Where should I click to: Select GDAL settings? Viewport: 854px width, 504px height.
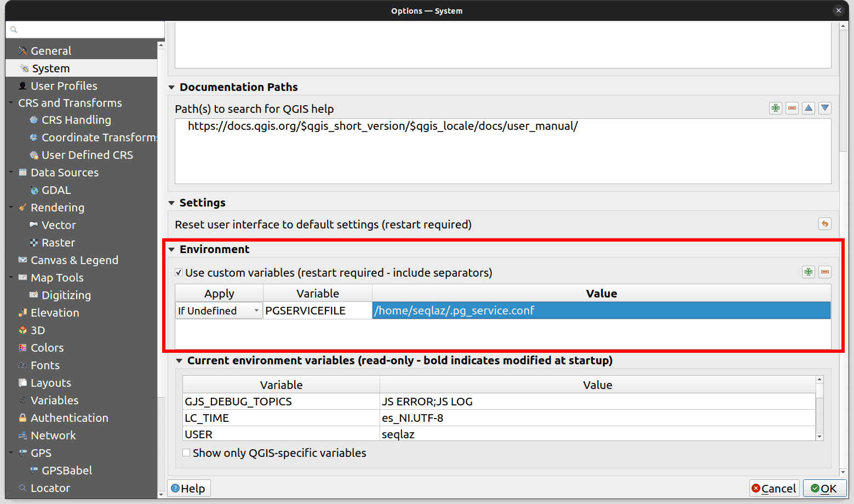56,190
